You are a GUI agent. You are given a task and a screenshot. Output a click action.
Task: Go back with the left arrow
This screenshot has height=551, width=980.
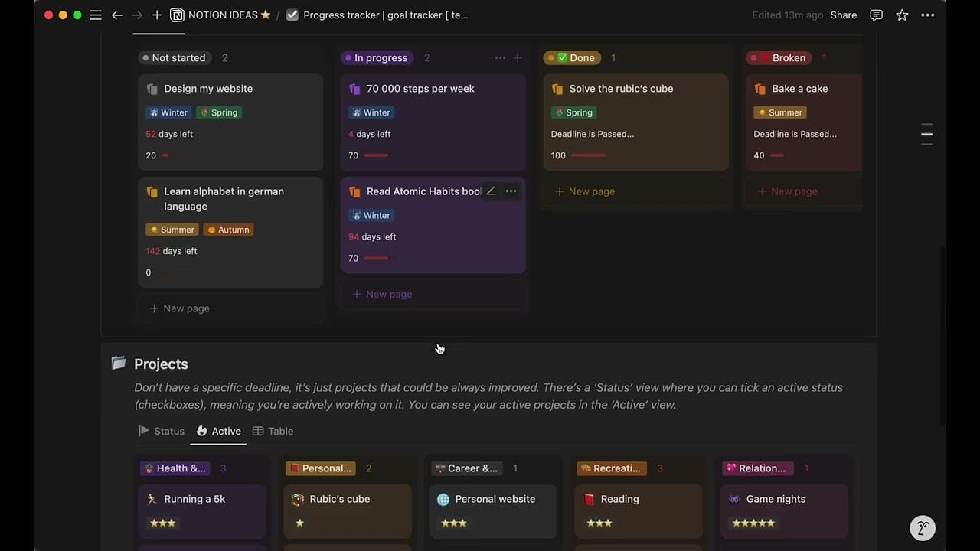[116, 15]
